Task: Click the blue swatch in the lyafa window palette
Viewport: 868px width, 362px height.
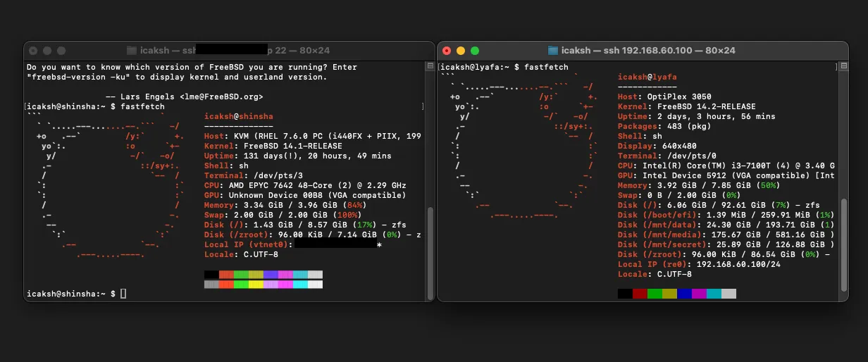Action: pyautogui.click(x=684, y=294)
